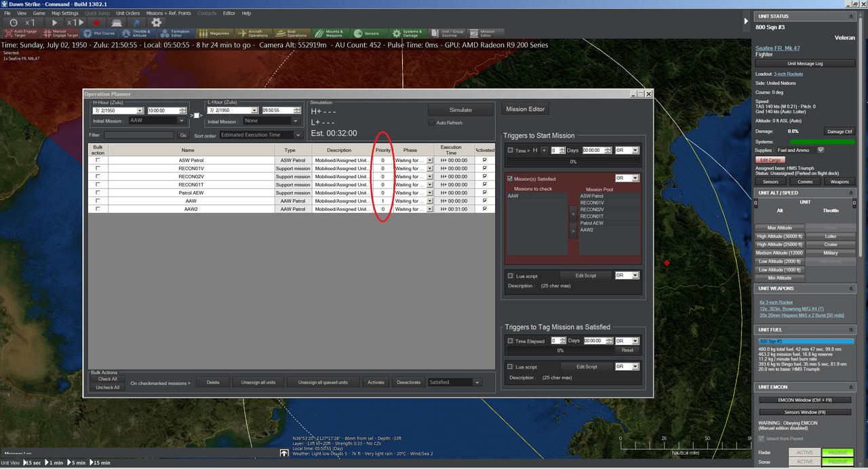Image resolution: width=868 pixels, height=469 pixels.
Task: Open the Game menu
Action: point(39,13)
